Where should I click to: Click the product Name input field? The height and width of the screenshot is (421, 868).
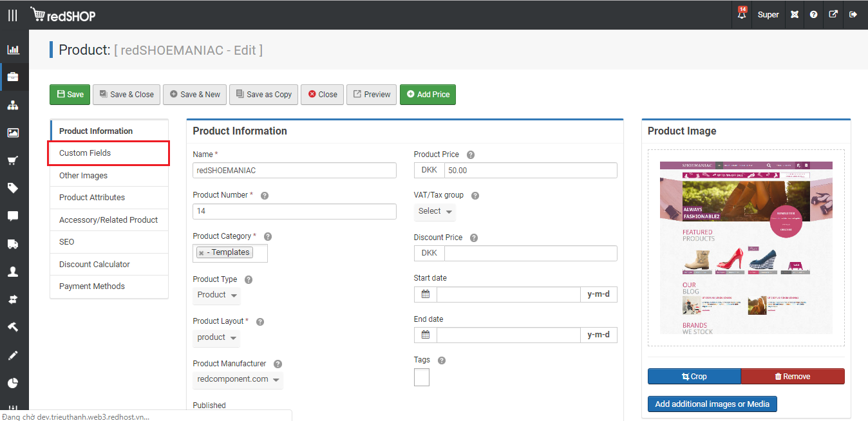coord(294,171)
